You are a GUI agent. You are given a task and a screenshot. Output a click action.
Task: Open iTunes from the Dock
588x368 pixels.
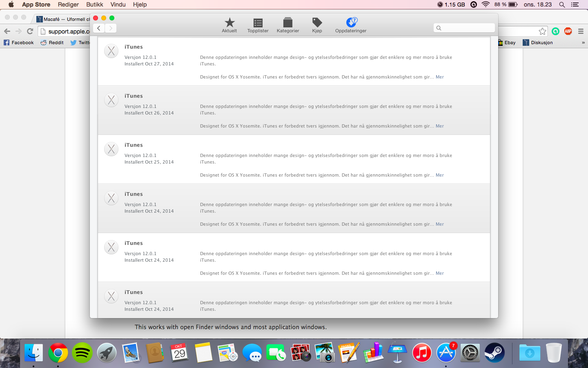(422, 352)
